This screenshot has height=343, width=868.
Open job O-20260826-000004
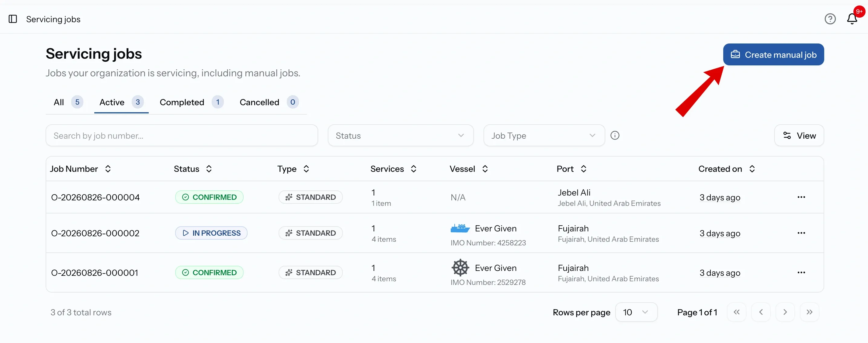tap(95, 197)
